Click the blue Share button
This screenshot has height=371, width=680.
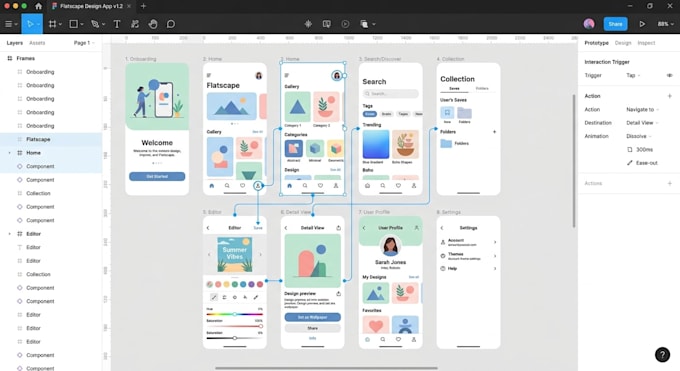pyautogui.click(x=615, y=24)
